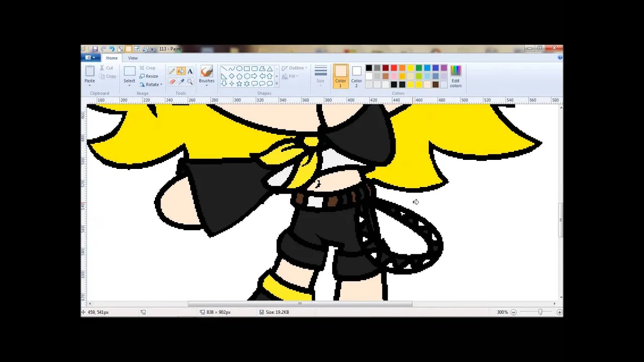644x362 pixels.
Task: Click the 300% zoom level text
Action: tap(502, 312)
